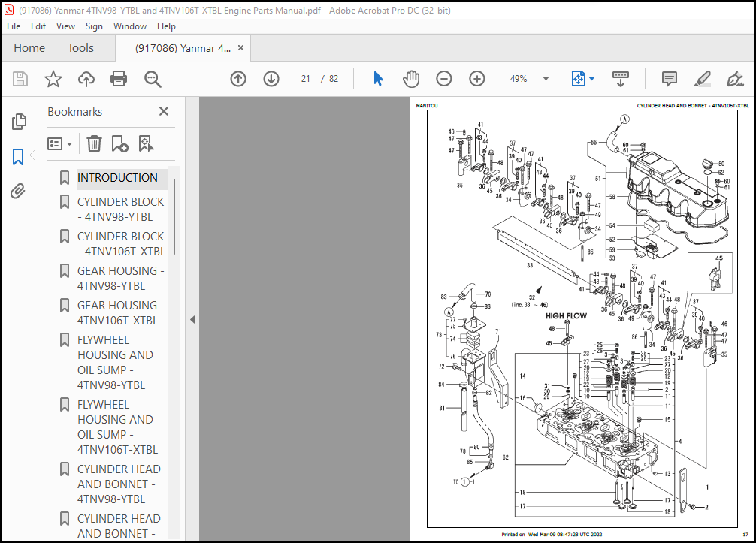Open the Sign menu

94,26
